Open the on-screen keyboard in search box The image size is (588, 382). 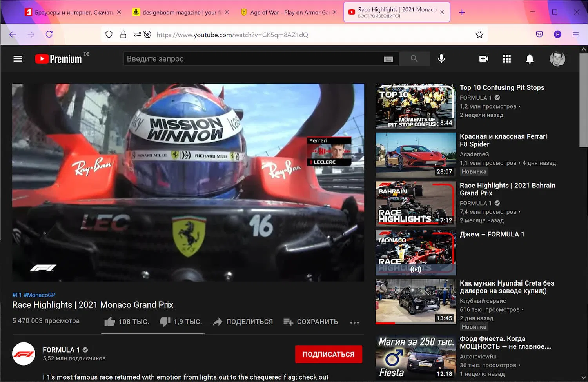pyautogui.click(x=388, y=59)
